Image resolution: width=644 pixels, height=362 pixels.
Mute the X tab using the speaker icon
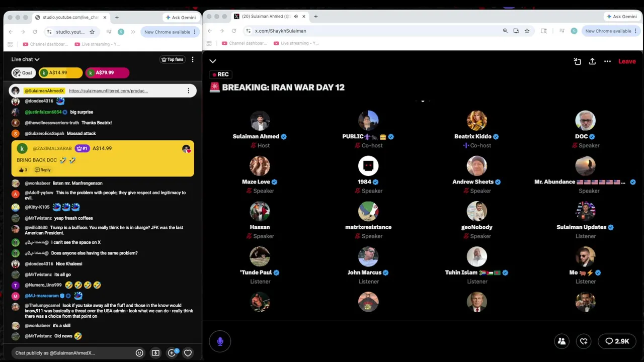[295, 16]
